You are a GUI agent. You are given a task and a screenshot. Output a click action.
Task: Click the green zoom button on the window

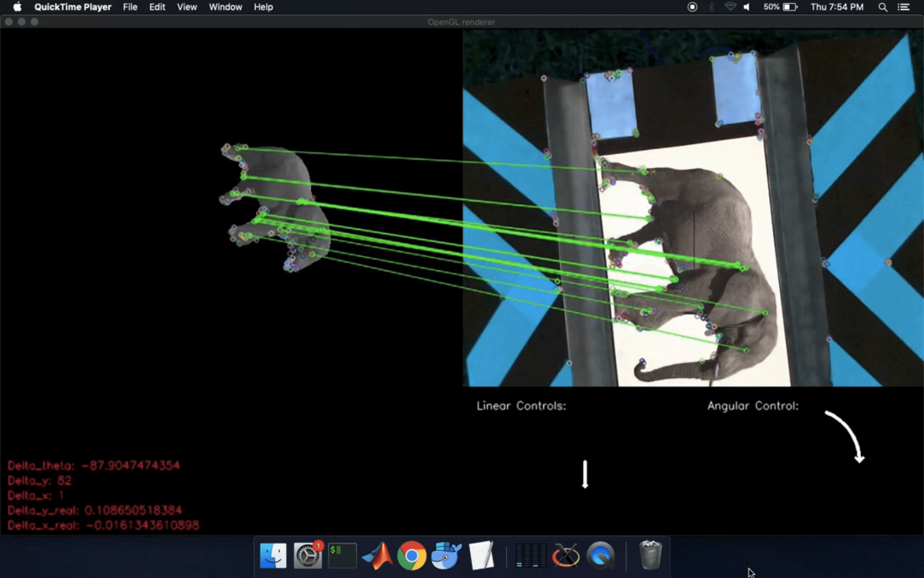pos(35,22)
